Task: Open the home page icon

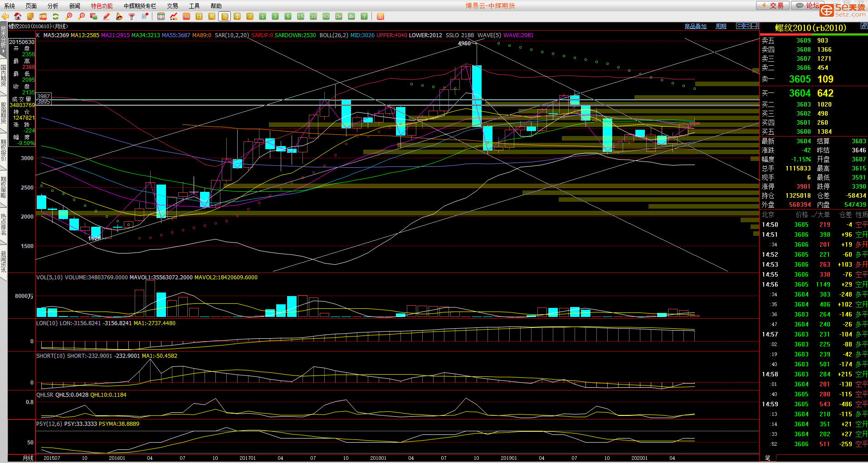Action: pos(18,16)
